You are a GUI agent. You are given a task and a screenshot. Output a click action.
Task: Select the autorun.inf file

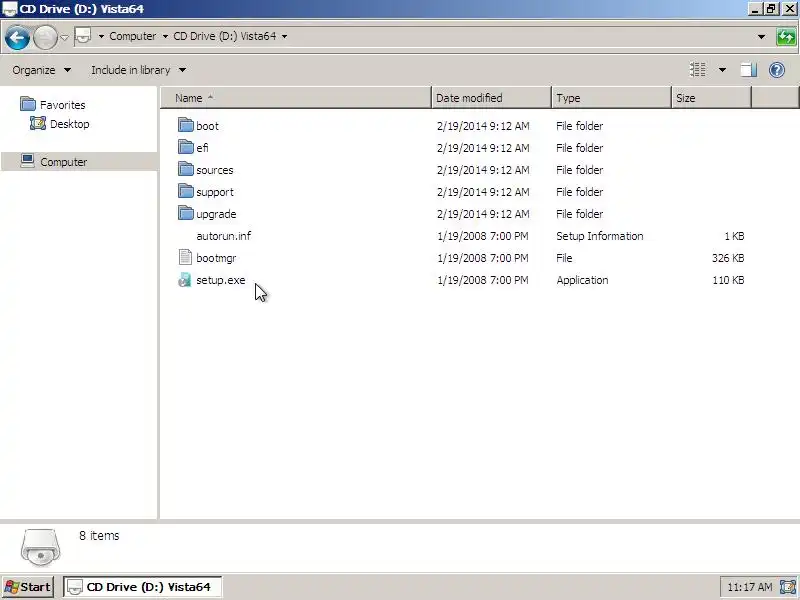pyautogui.click(x=223, y=236)
